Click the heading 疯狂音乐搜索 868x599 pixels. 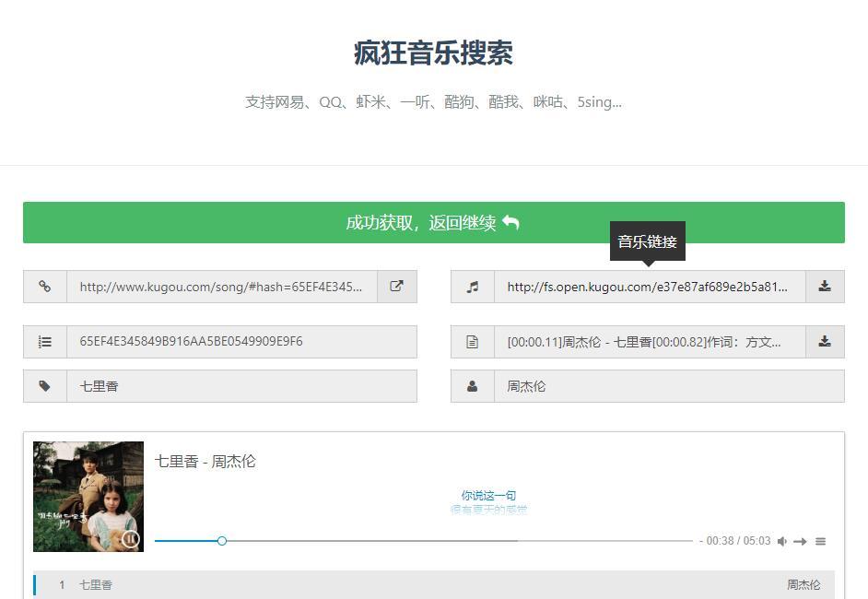click(433, 53)
